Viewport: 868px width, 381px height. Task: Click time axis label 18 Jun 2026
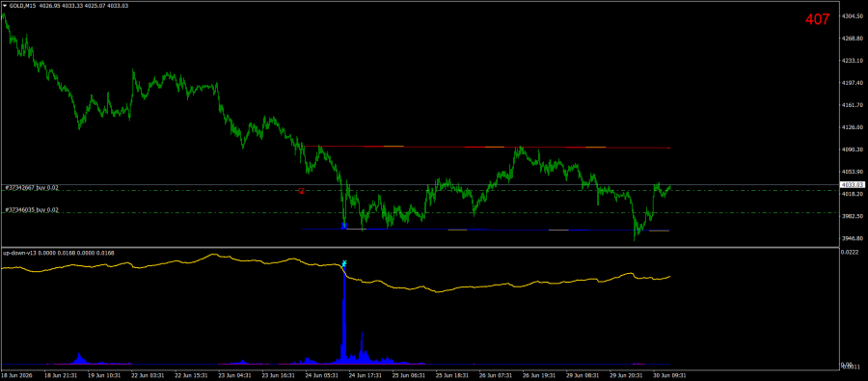(x=16, y=375)
